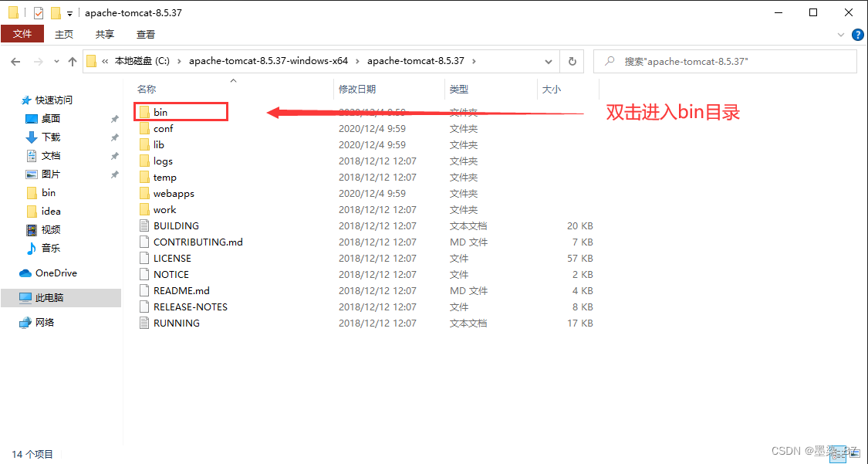Screen dimensions: 868x464
Task: Switch to the 主页 ribbon tab
Action: [64, 34]
